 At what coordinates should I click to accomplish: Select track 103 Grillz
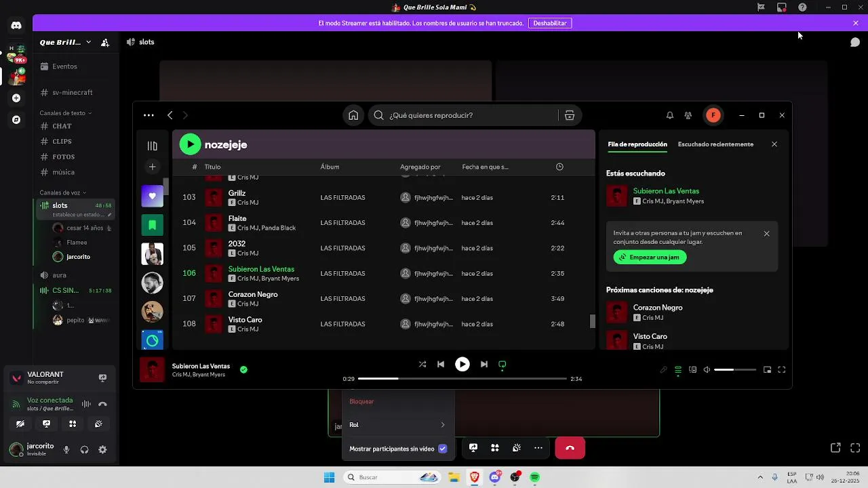point(382,197)
